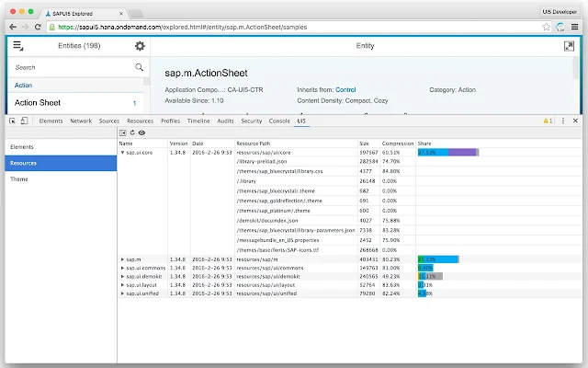Select Elements in UI5 sidebar
588x368 pixels.
coord(61,147)
